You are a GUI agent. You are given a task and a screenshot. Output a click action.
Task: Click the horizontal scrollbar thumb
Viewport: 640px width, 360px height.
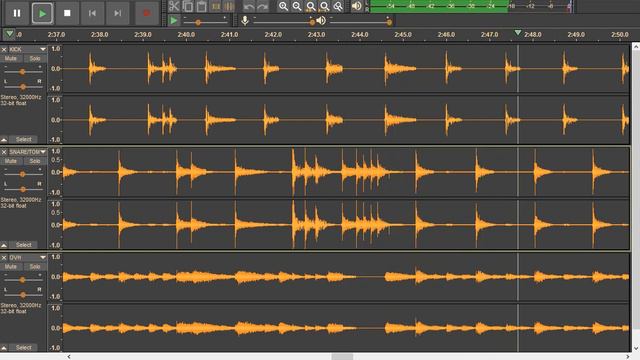pos(342,357)
